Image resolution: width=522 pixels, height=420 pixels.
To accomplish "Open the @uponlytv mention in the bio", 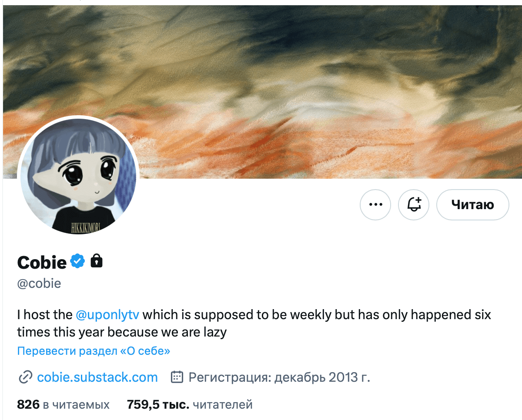I will pyautogui.click(x=108, y=314).
